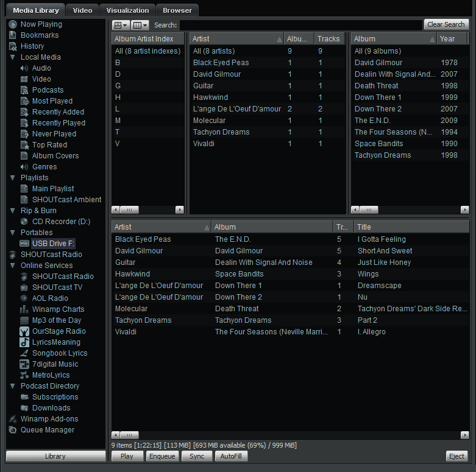
Task: Click the SHOUTcast TV icon
Action: click(24, 287)
